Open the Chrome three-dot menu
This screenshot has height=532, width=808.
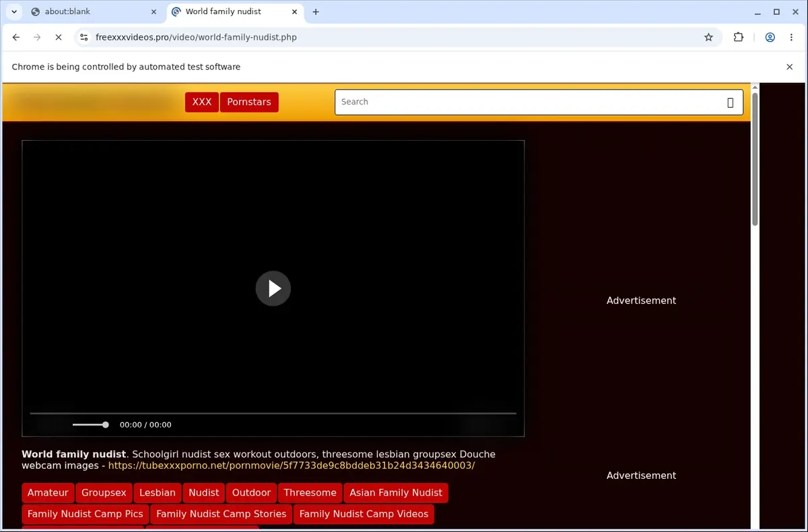pos(790,38)
